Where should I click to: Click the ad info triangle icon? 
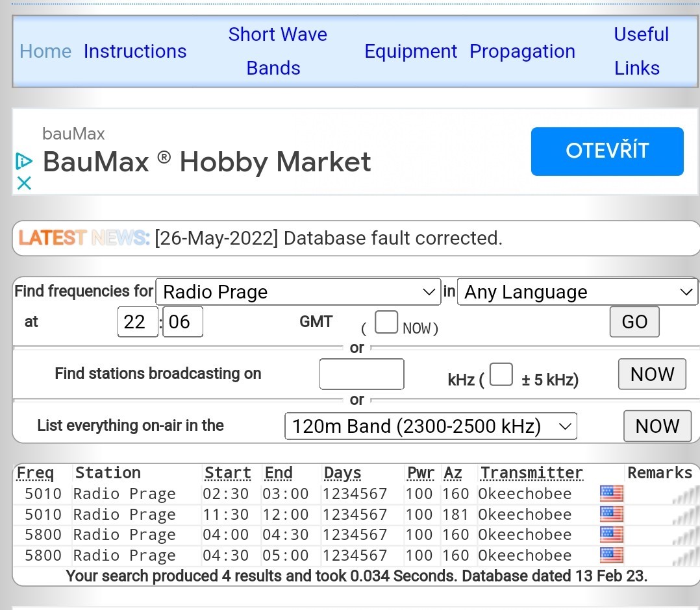(x=24, y=160)
